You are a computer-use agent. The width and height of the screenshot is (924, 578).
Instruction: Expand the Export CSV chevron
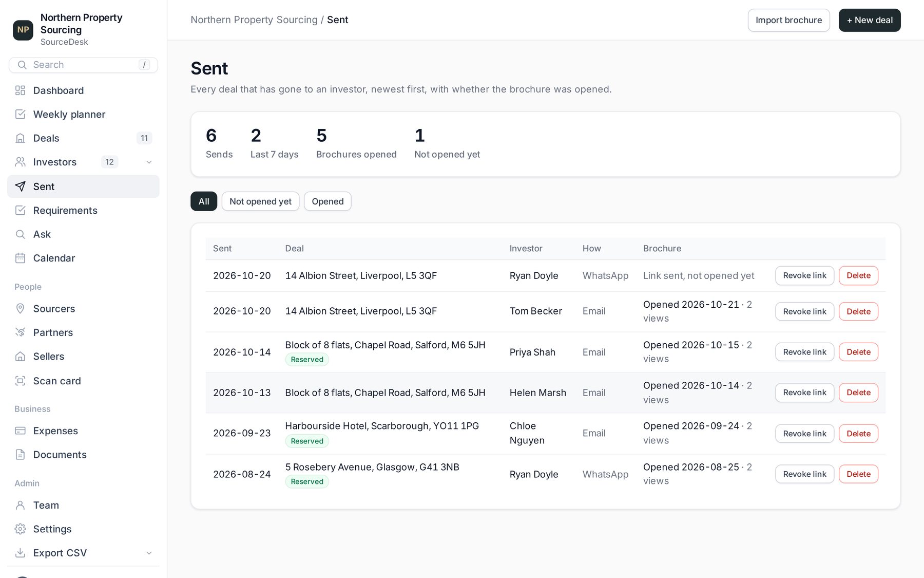pyautogui.click(x=149, y=553)
